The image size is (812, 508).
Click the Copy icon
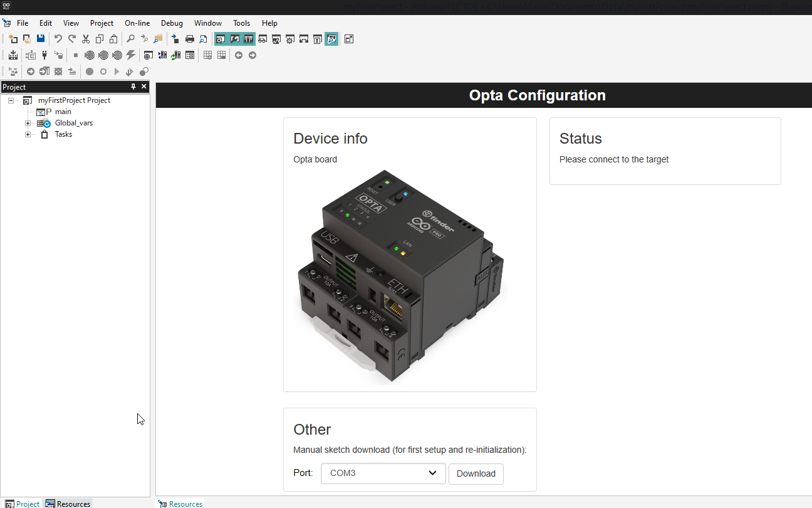pyautogui.click(x=100, y=39)
